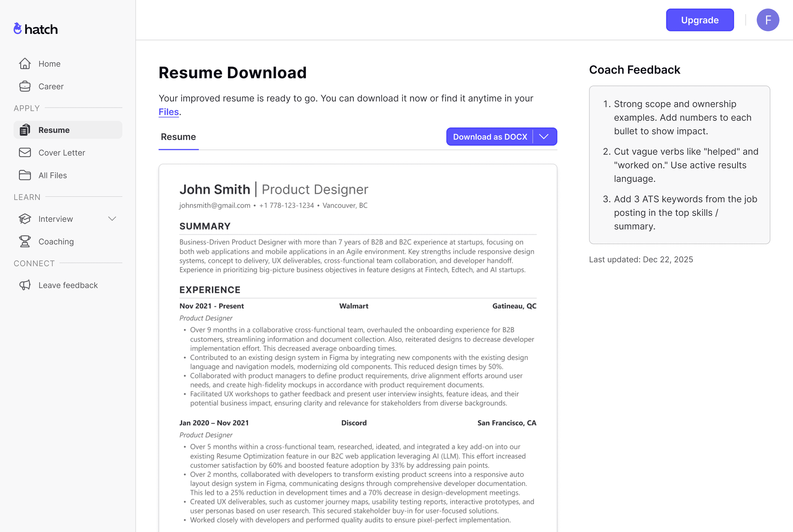Image resolution: width=793 pixels, height=532 pixels.
Task: Open the profile avatar marked F
Action: (768, 20)
